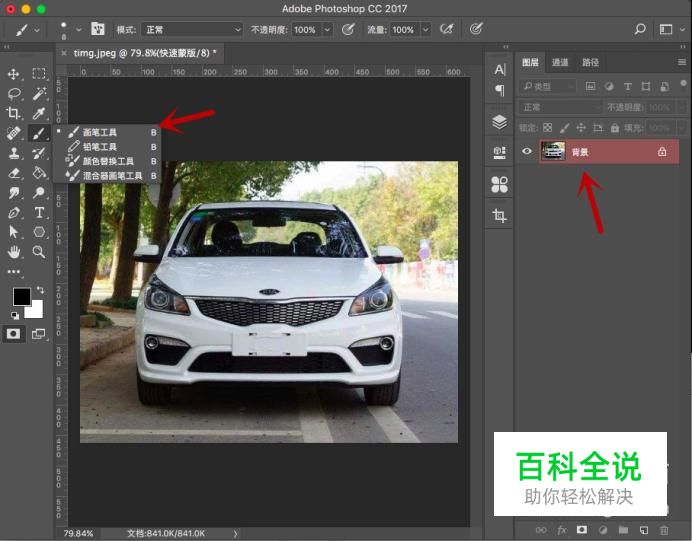Switch to the 路径 tab
Viewport: 692px width, 541px height.
point(590,62)
